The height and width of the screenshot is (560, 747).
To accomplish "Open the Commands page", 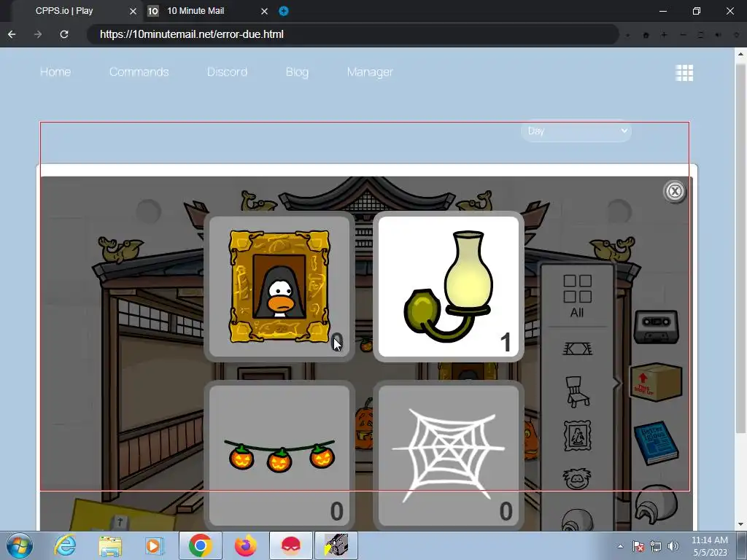I will [139, 72].
